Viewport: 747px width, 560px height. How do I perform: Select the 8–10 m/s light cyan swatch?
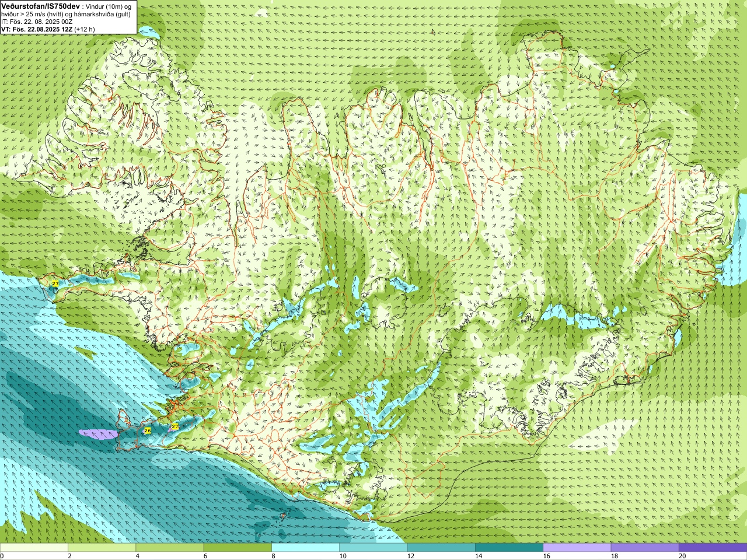coord(305,548)
